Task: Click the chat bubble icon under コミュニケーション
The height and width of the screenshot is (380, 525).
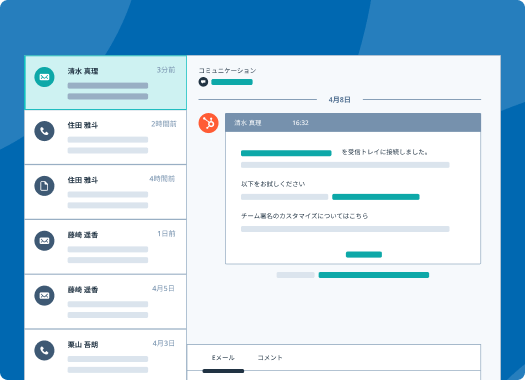Action: coord(203,82)
